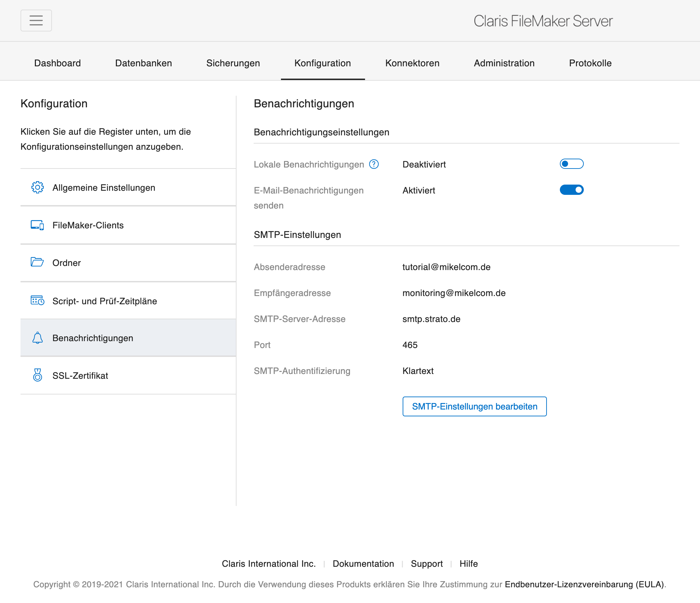Open help icon next to Lokale Benachrichtigungen
This screenshot has height=603, width=700.
pyautogui.click(x=374, y=164)
